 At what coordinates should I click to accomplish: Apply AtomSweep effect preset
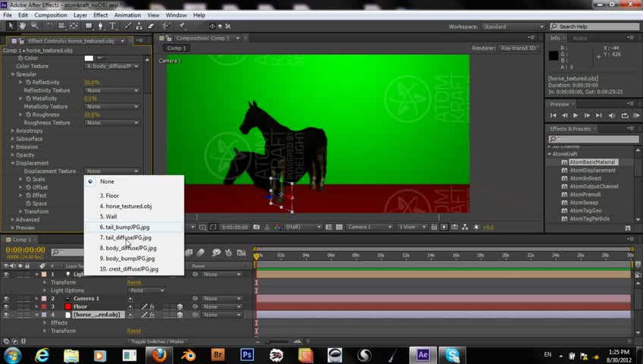584,202
